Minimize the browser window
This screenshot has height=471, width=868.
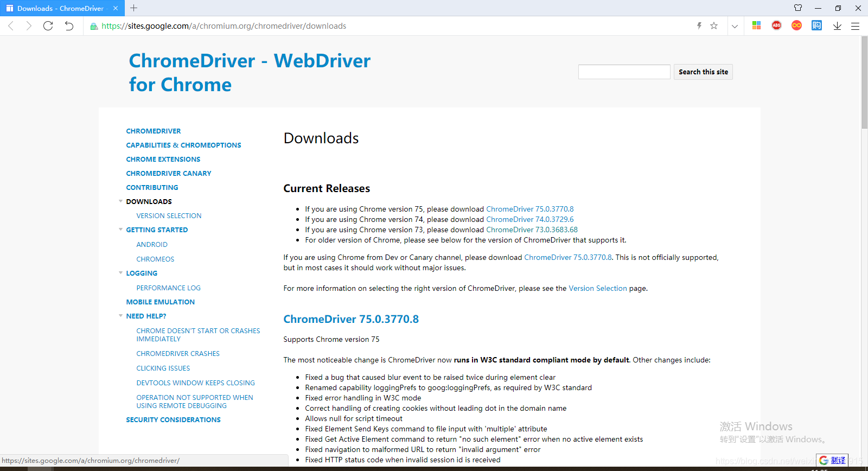(x=818, y=8)
